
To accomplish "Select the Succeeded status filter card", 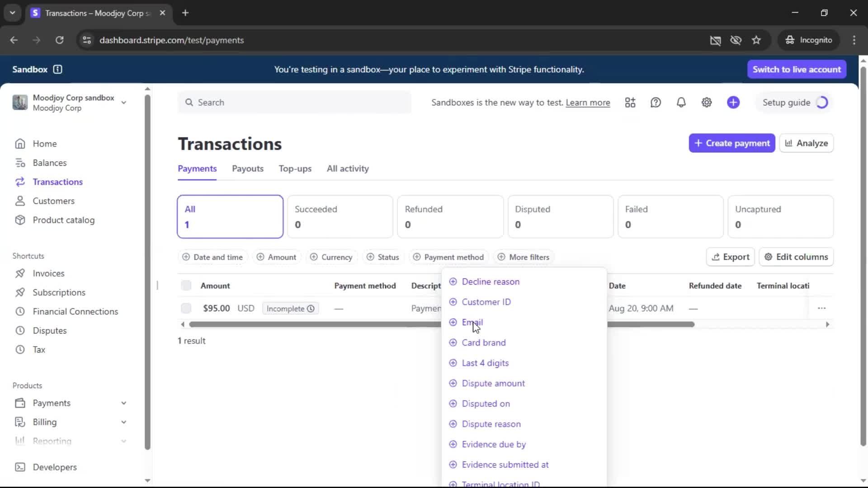I will point(340,216).
